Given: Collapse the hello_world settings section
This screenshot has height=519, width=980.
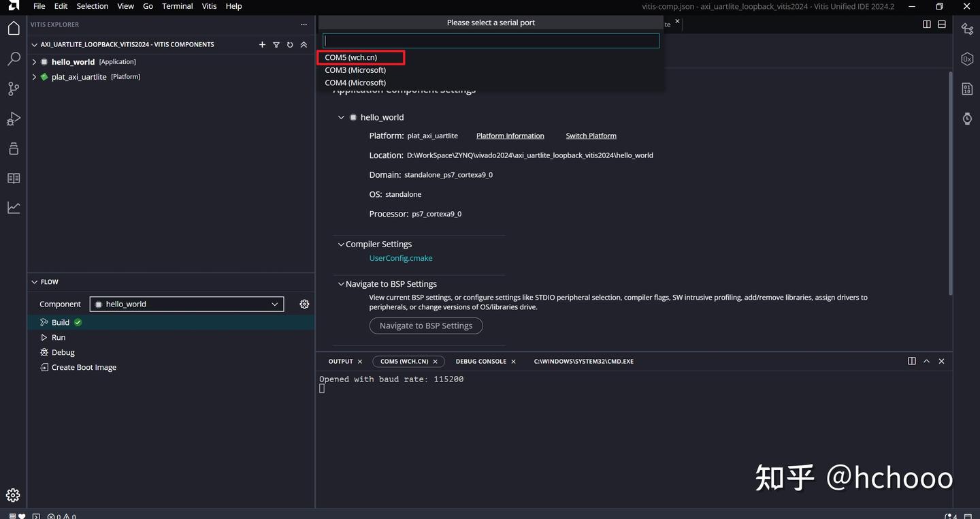Looking at the screenshot, I should [x=341, y=117].
